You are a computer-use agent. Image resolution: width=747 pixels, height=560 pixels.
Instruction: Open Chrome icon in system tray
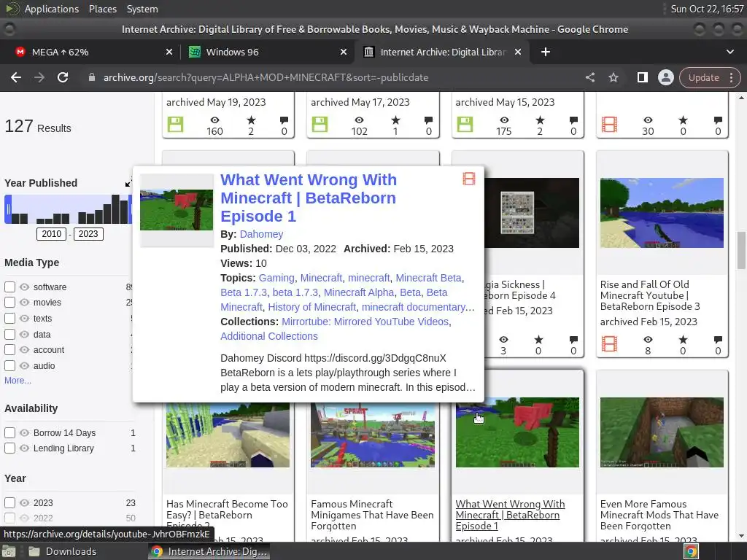(x=691, y=551)
